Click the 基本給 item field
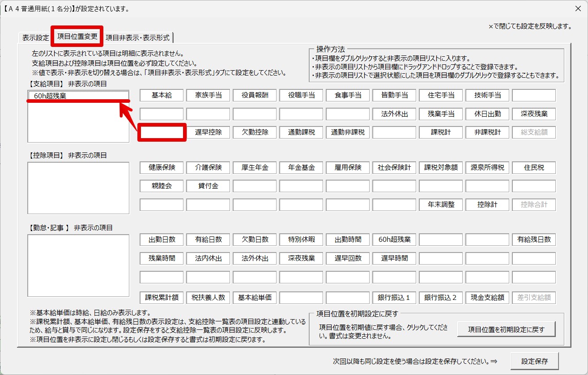 click(x=162, y=95)
